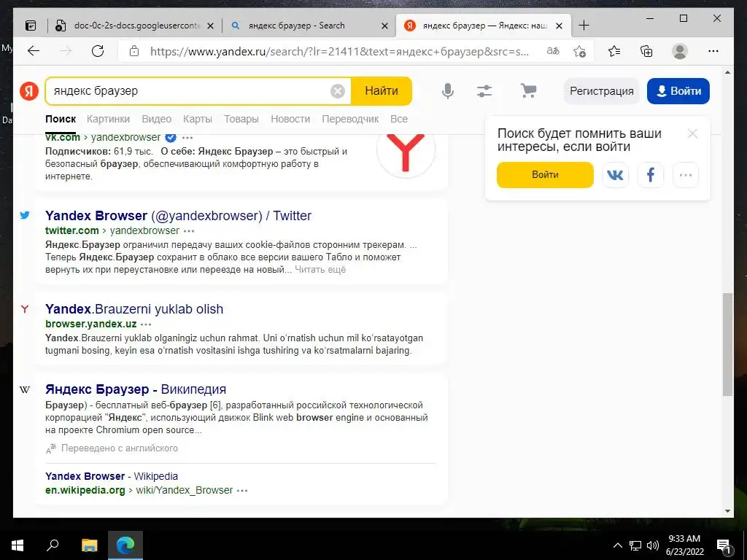The image size is (747, 560).
Task: Sign in with Facebook icon
Action: pyautogui.click(x=650, y=175)
